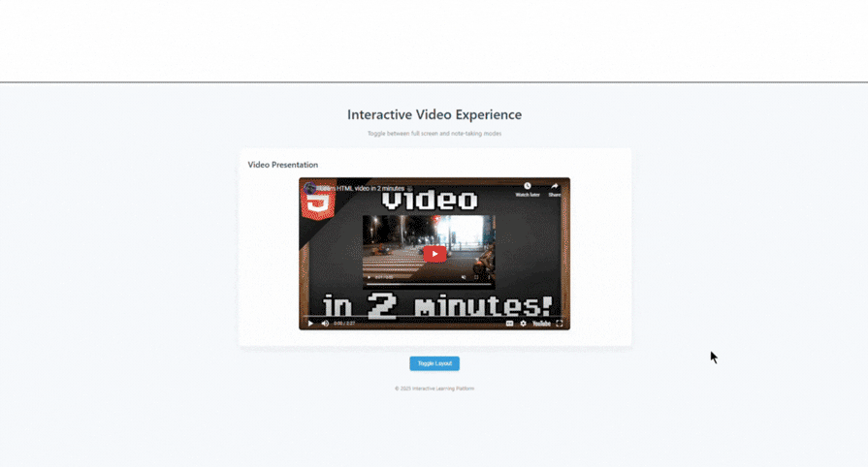
Task: Click the 'Interactive Video Experience' page title
Action: (434, 114)
